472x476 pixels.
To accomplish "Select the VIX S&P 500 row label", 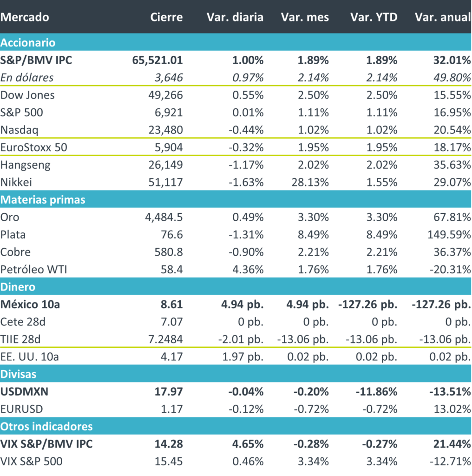I will [31, 461].
